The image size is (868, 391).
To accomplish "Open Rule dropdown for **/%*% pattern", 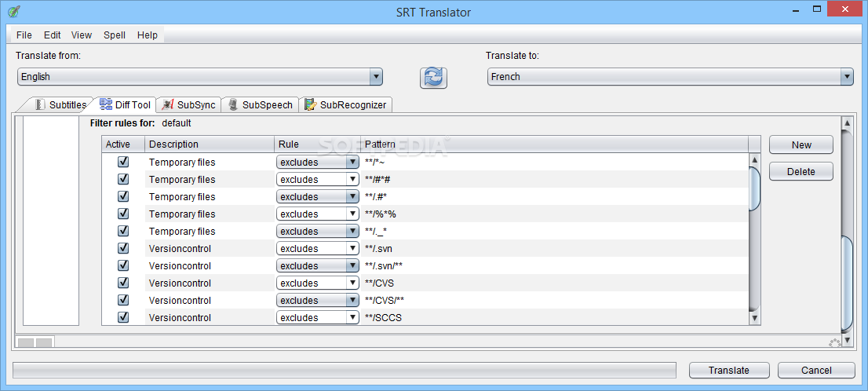I will click(318, 214).
